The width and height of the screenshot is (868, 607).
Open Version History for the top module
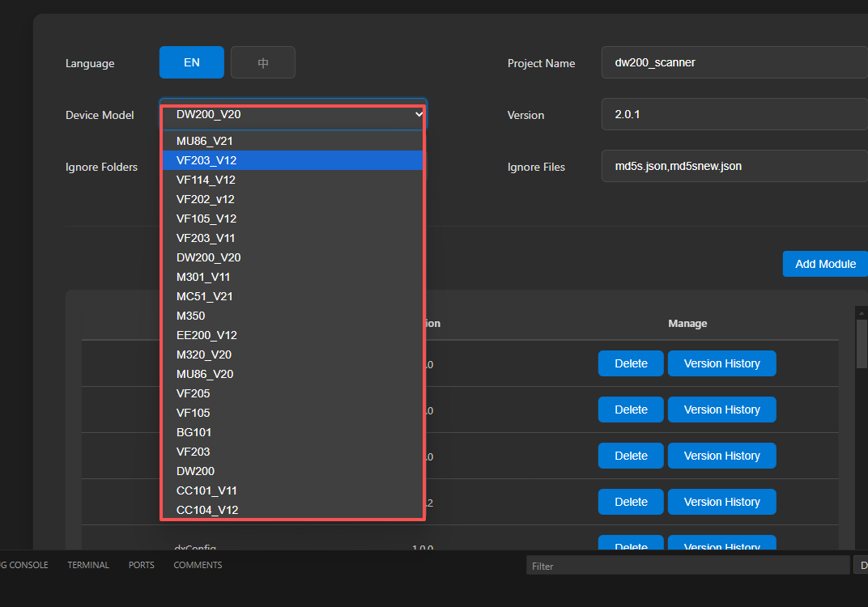[721, 363]
